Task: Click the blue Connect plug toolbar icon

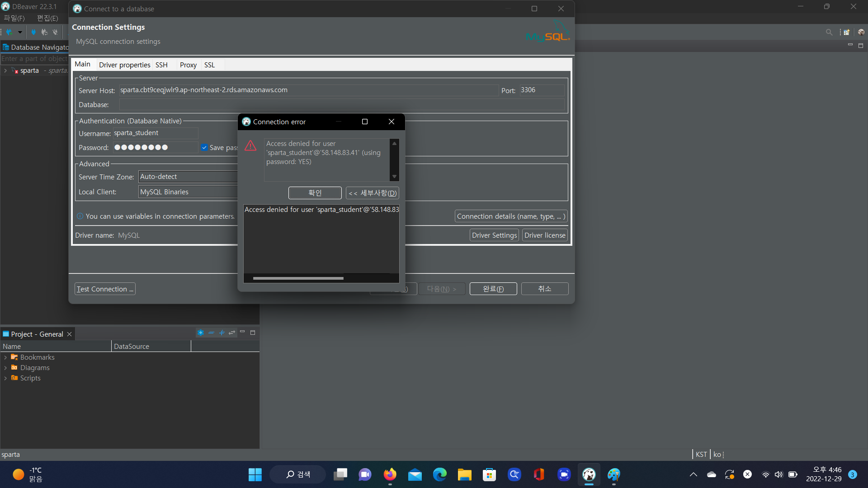Action: 33,32
